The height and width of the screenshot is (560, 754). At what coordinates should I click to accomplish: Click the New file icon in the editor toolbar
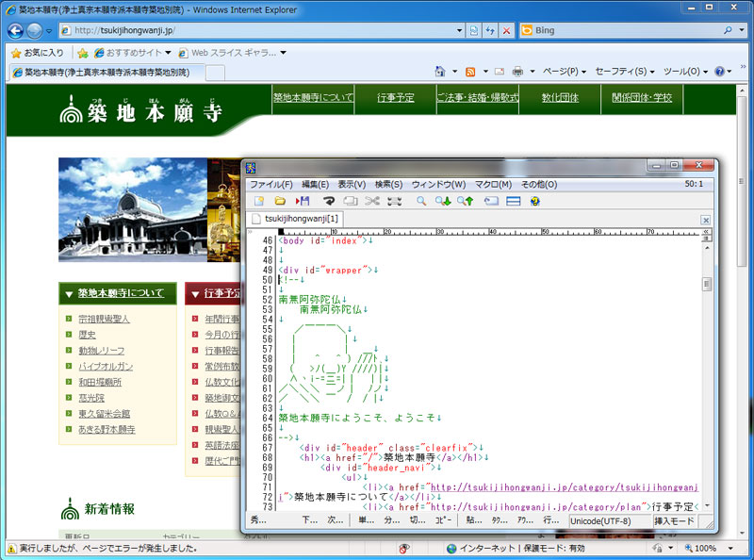[259, 201]
